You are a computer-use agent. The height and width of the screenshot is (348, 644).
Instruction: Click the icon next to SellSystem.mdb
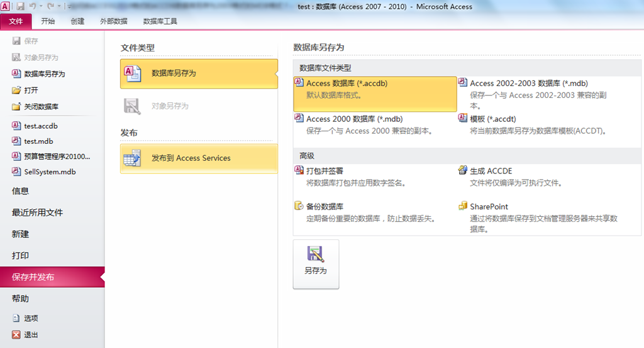point(16,171)
